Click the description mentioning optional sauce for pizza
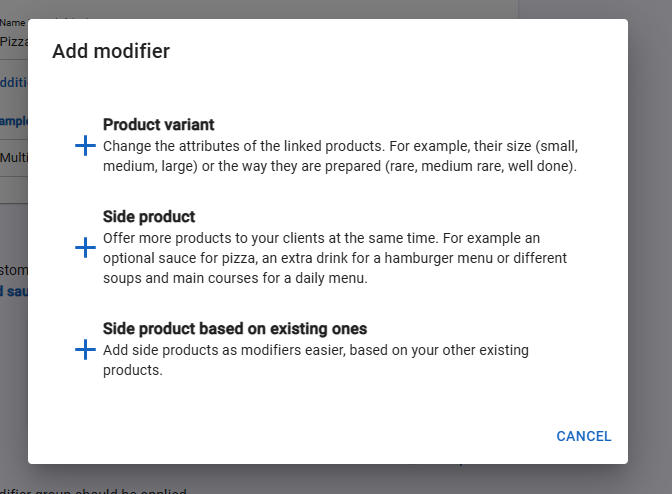The width and height of the screenshot is (672, 494). pos(335,258)
